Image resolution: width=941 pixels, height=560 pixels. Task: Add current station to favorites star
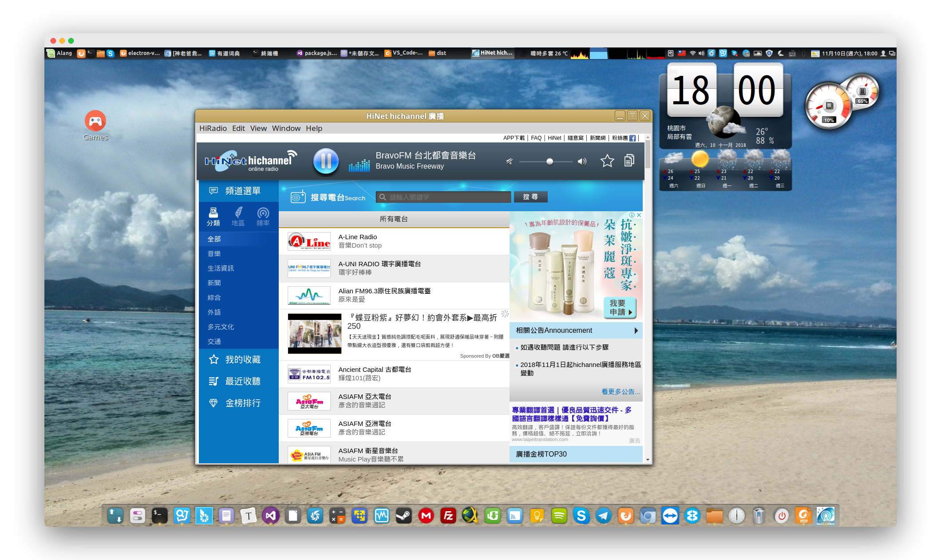point(607,161)
